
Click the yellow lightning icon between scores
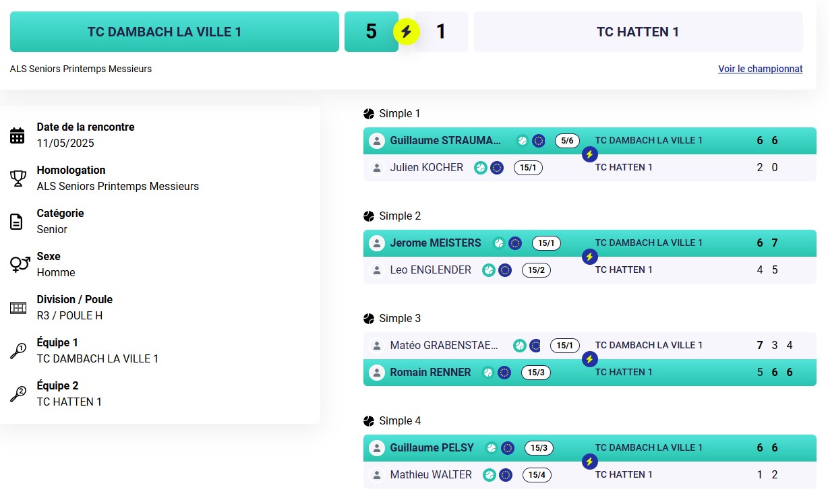pyautogui.click(x=406, y=32)
